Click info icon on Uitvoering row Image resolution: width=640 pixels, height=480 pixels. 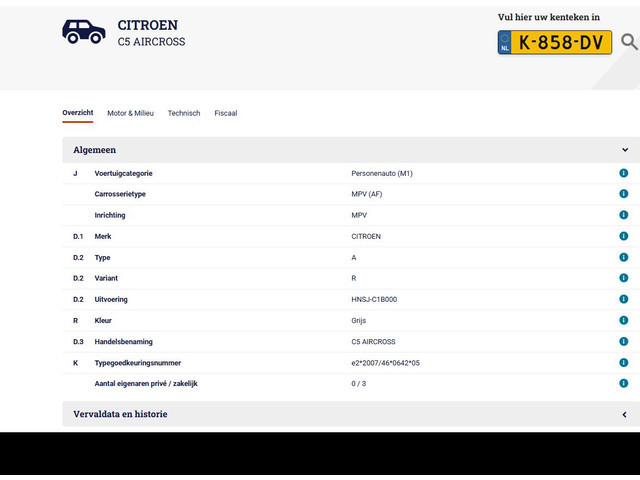[x=623, y=299]
